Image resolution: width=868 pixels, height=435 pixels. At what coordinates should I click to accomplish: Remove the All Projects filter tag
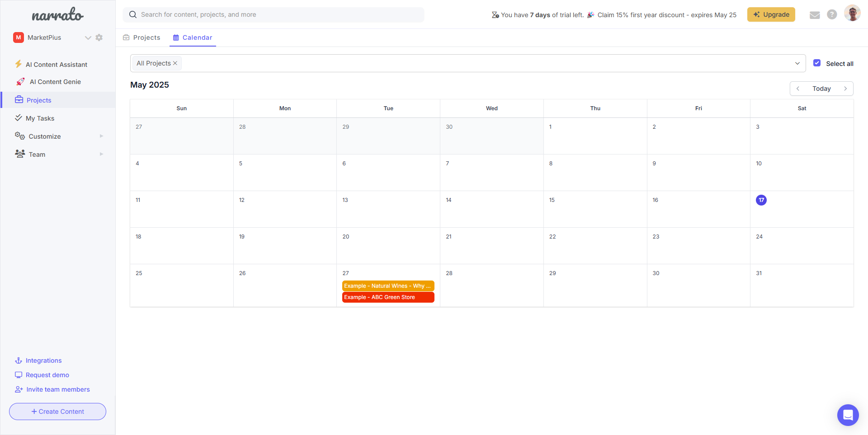(x=175, y=63)
